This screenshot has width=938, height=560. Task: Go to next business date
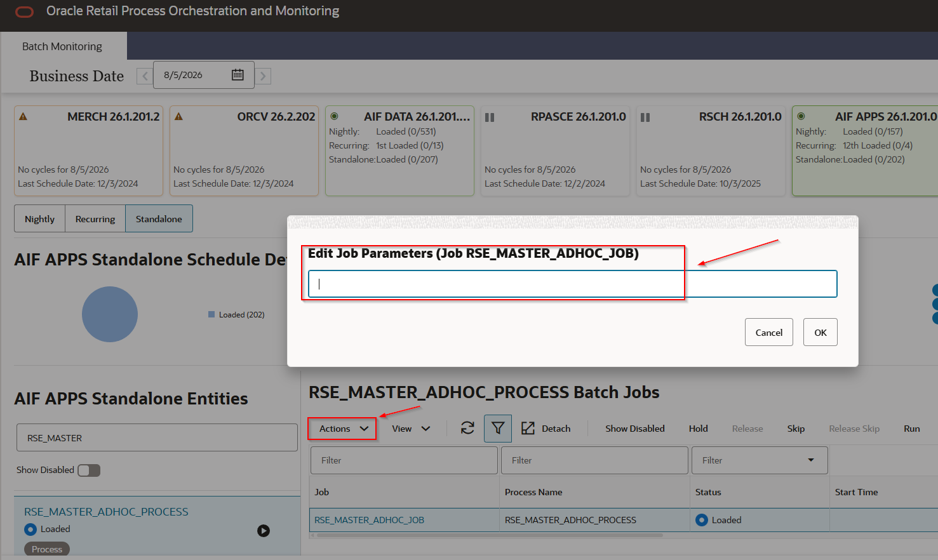(263, 76)
